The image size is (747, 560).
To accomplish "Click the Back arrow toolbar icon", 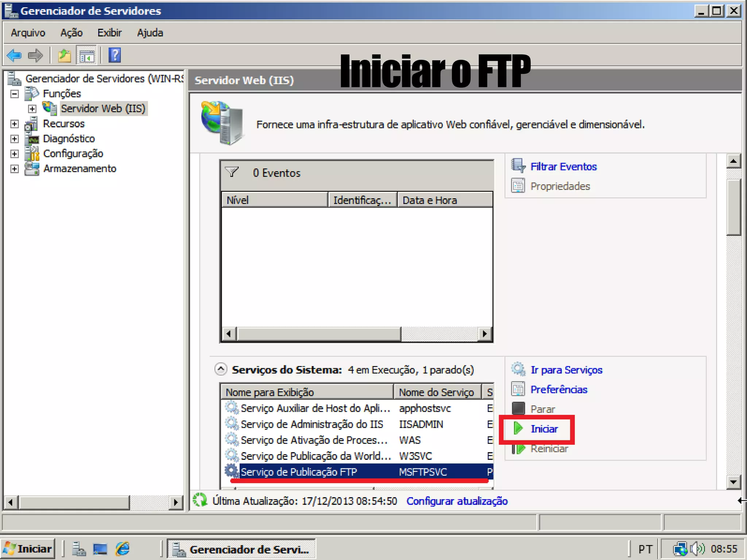I will (x=14, y=56).
